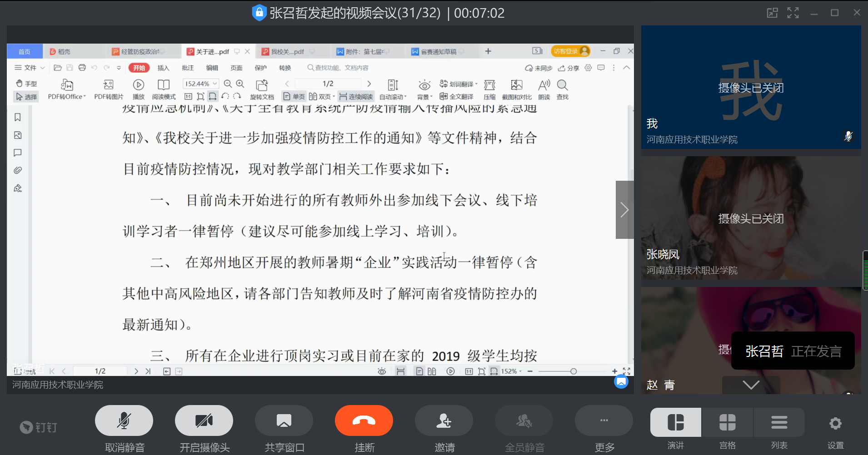The height and width of the screenshot is (455, 868).
Task: Unmute microphone with 取消静音 button
Action: [124, 420]
